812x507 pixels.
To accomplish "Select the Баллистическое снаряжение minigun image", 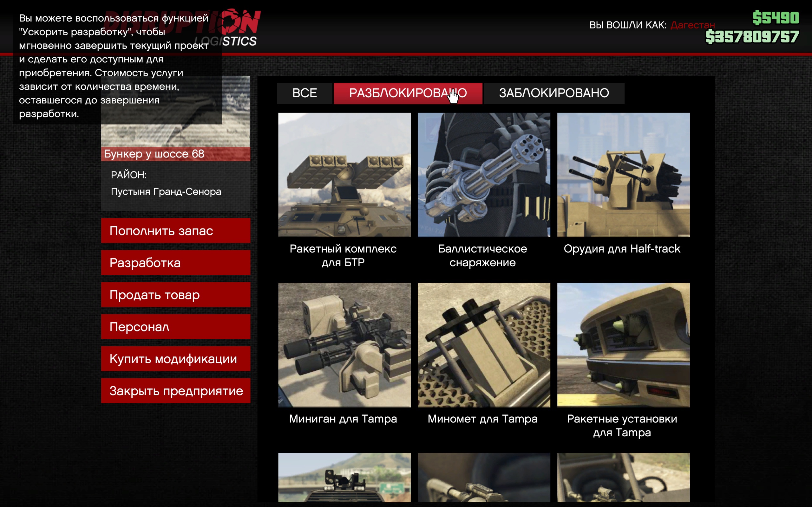I will pyautogui.click(x=483, y=175).
